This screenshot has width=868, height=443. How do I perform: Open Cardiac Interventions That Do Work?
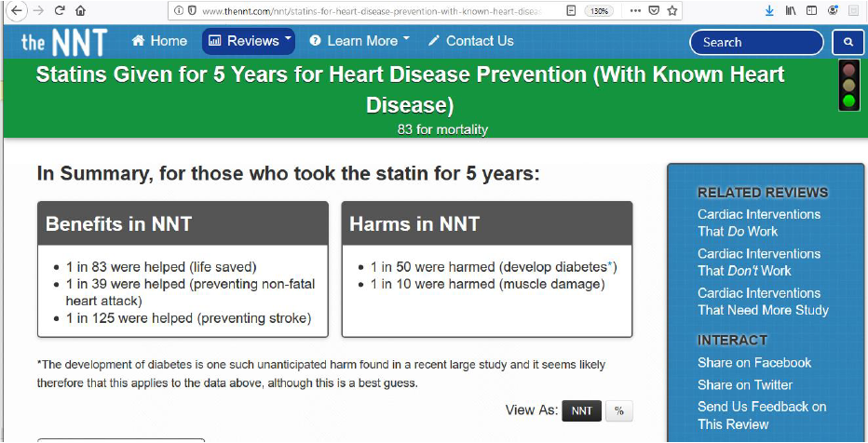click(x=758, y=222)
